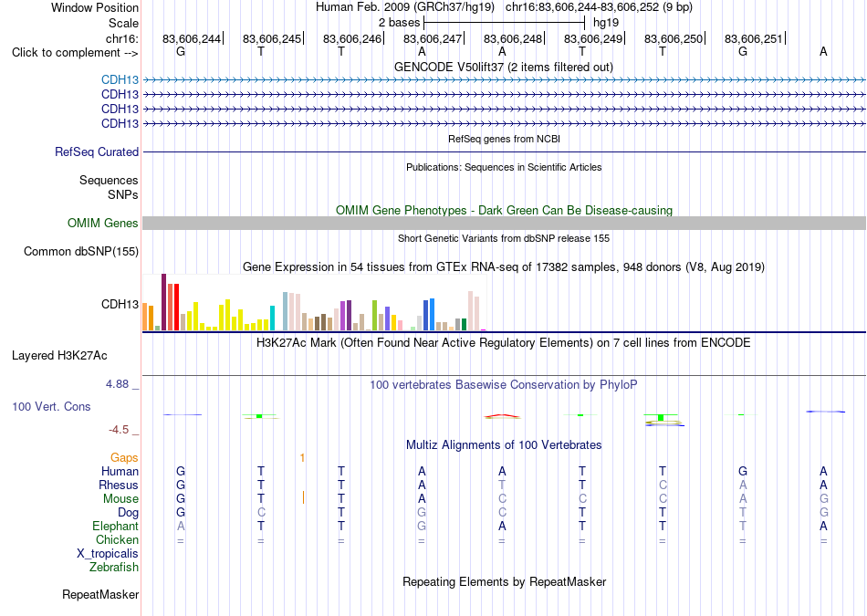Viewport: 867px width, 616px height.
Task: Click the 83,606,250 position label
Action: [674, 38]
